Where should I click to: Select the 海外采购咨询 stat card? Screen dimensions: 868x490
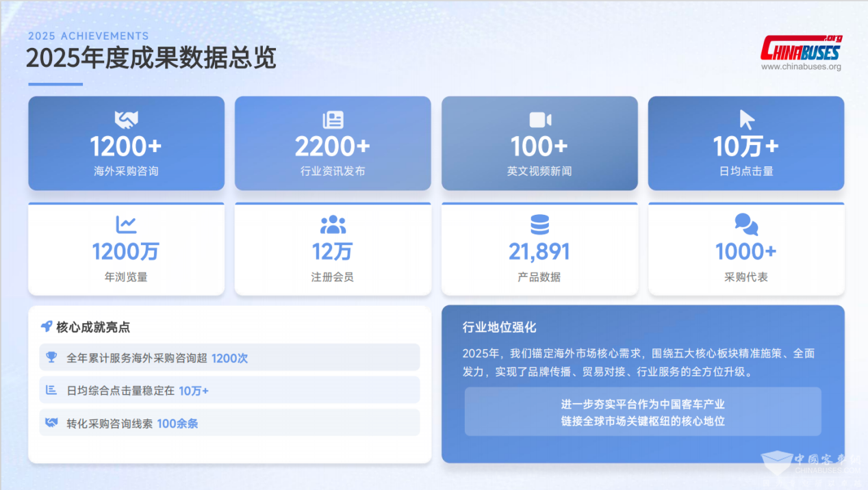coord(126,144)
